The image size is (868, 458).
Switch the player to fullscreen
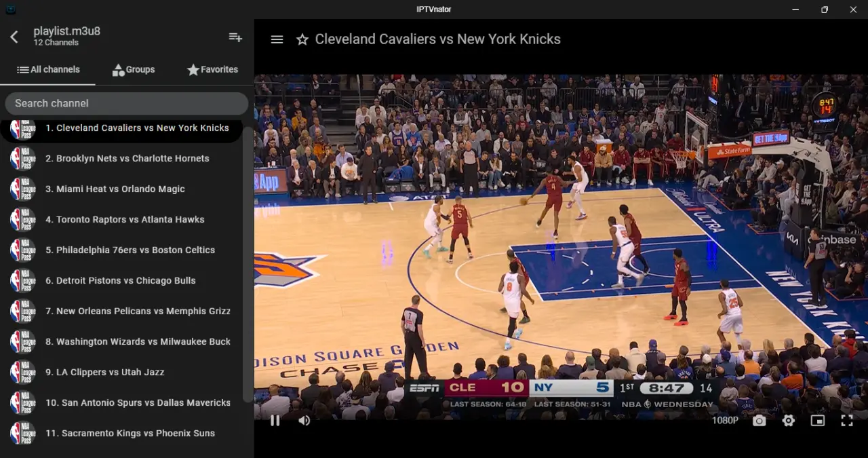tap(847, 421)
